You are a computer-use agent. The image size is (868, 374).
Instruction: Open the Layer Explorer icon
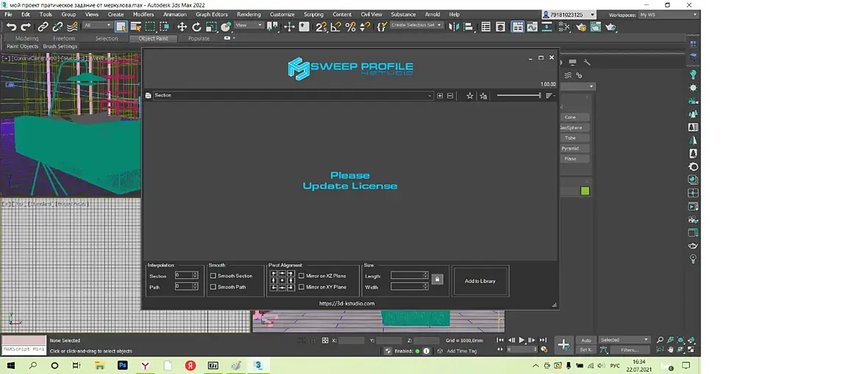click(500, 27)
